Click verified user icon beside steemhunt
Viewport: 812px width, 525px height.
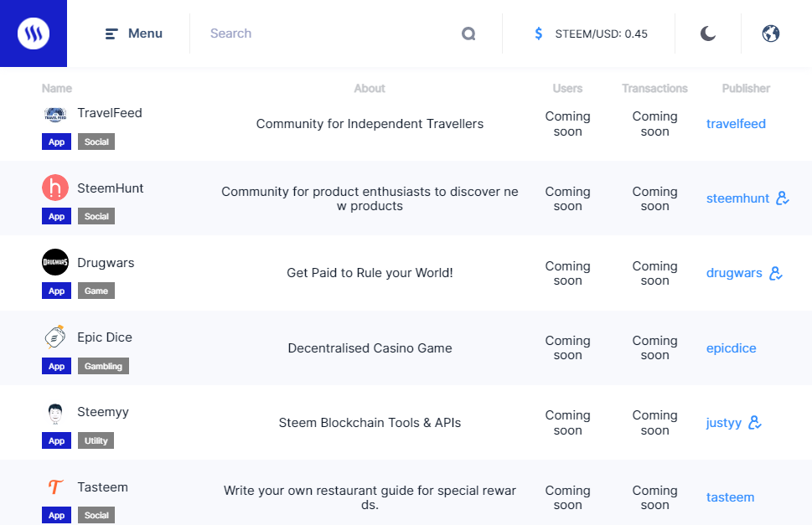pyautogui.click(x=782, y=198)
